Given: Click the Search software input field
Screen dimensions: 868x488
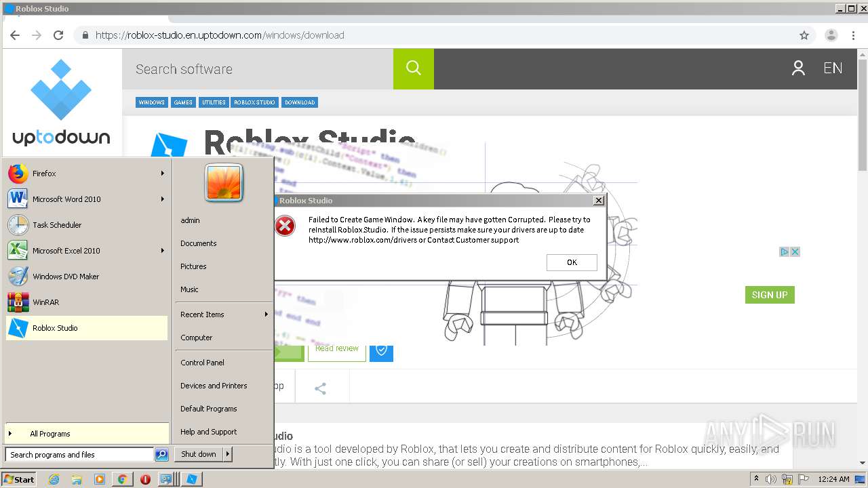Looking at the screenshot, I should coord(258,69).
